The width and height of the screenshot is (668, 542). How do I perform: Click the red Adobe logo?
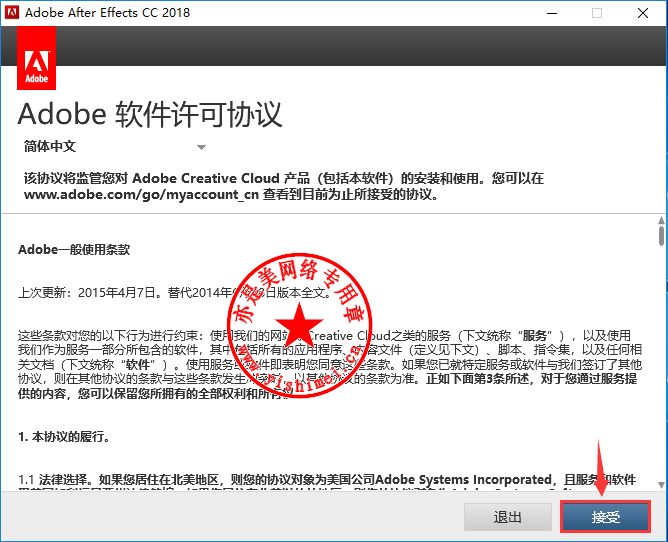pos(36,58)
